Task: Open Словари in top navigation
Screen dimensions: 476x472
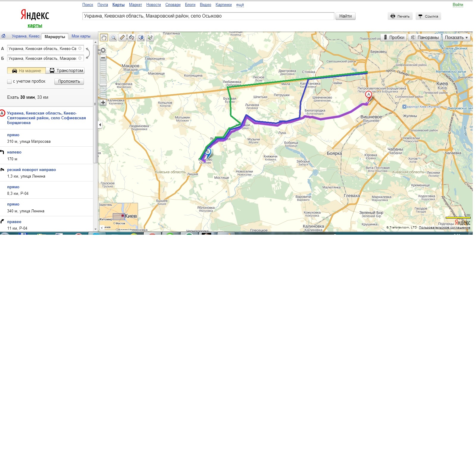Action: 173,5
